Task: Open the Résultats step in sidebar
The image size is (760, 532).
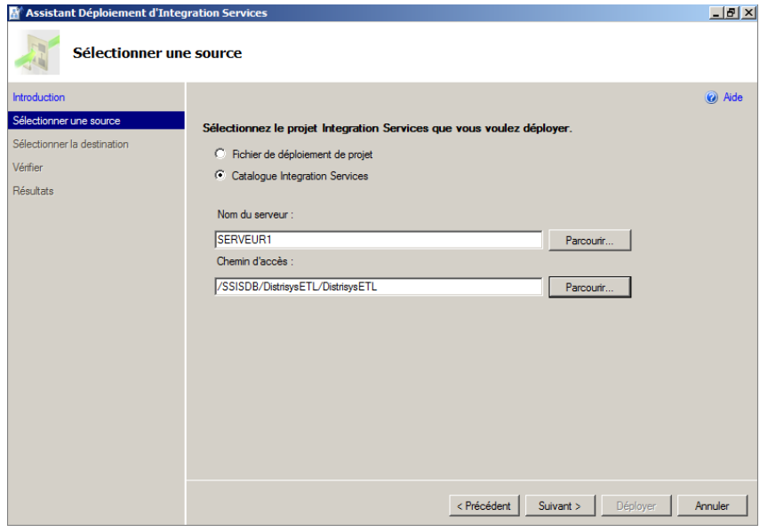Action: (33, 190)
